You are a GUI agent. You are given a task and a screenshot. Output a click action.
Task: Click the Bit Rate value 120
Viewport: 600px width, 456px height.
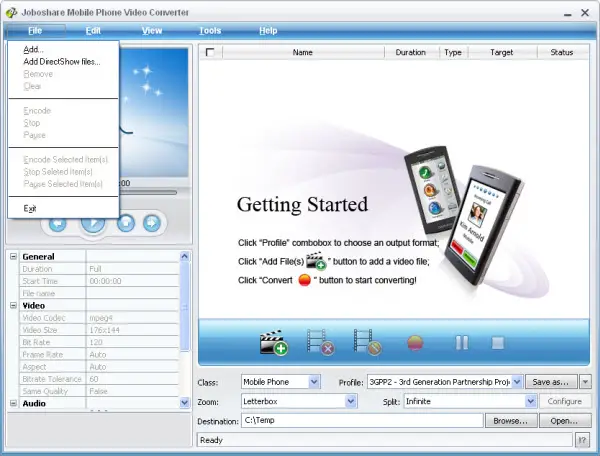132,342
